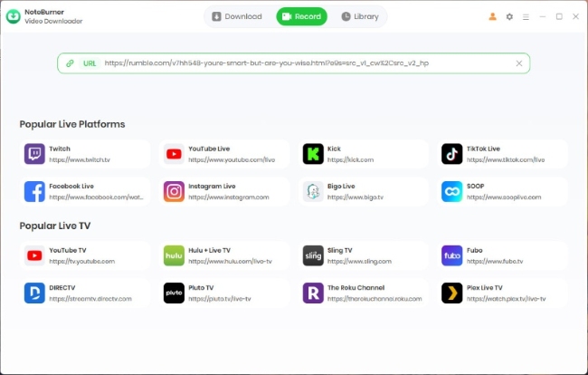Click the www.instagram.com address

coord(228,197)
